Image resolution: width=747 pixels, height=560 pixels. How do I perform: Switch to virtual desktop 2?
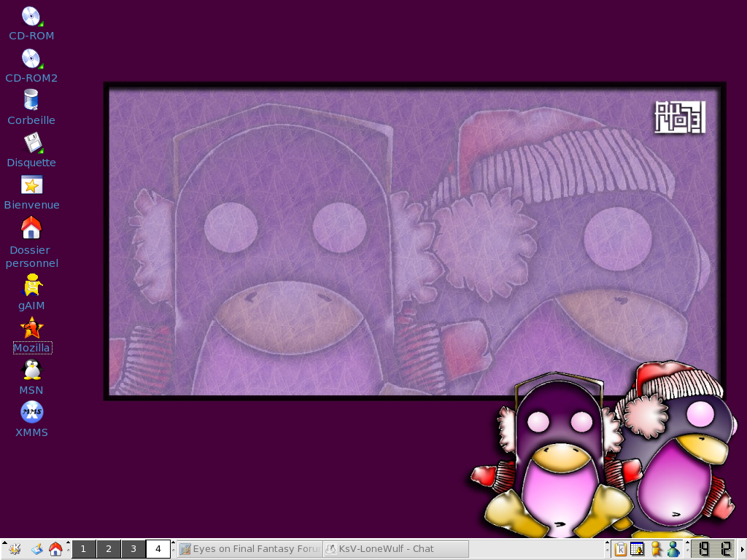click(x=109, y=549)
